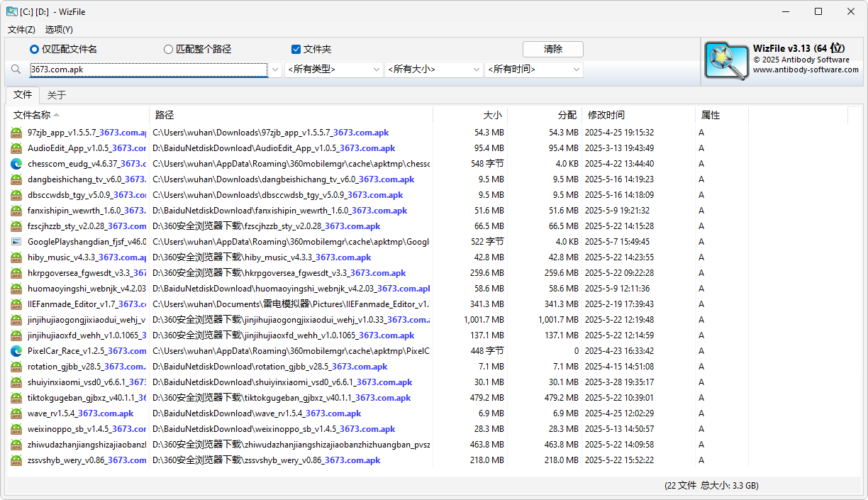The image size is (868, 500).
Task: Click the APK icon for IIEFanmade_Editor_v1.7
Action: 16,304
